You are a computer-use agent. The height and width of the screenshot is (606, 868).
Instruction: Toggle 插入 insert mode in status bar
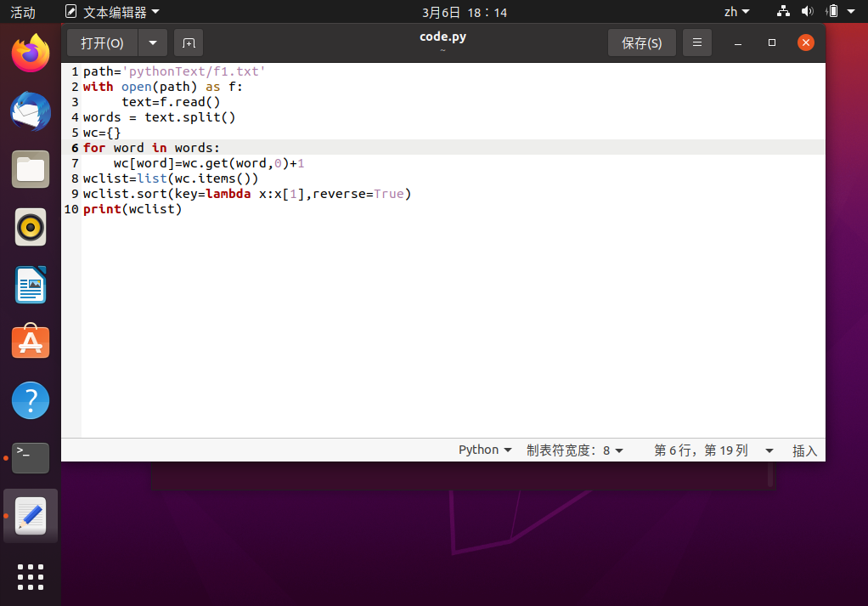coord(804,450)
